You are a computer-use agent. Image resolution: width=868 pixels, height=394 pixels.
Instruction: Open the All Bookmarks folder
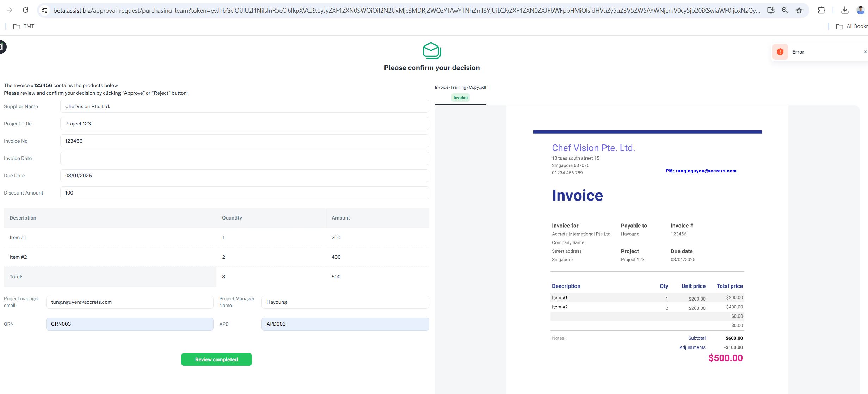tap(852, 26)
